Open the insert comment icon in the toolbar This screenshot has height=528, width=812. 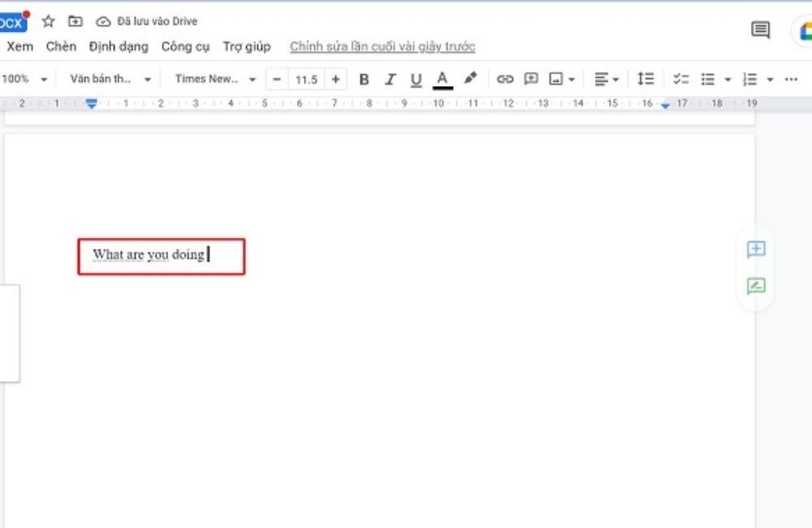pos(531,79)
